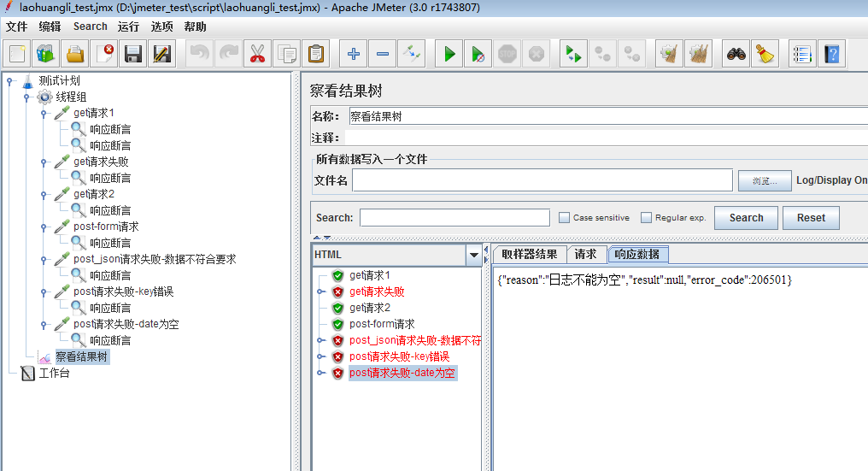The image size is (868, 471).
Task: Save the test plan with the floppy icon
Action: (133, 54)
